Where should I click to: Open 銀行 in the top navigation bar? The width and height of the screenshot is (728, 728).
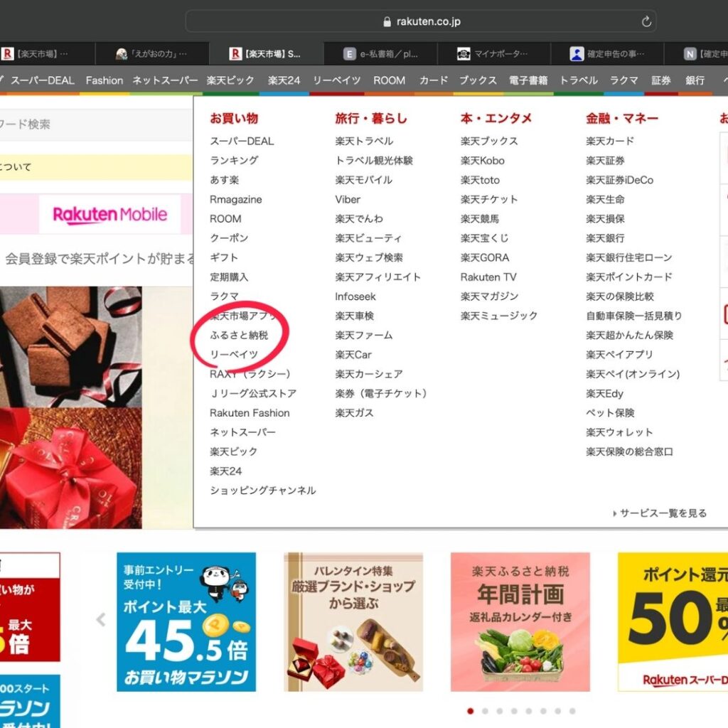[695, 80]
